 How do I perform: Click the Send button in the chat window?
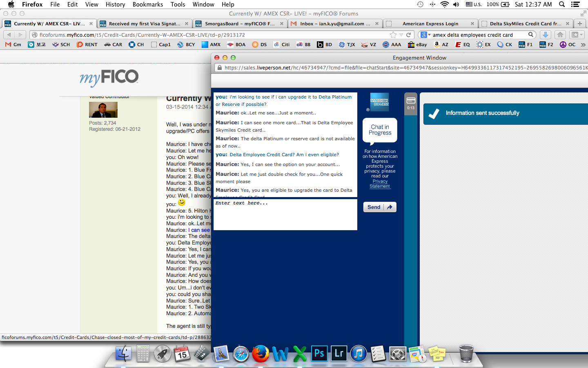click(380, 207)
